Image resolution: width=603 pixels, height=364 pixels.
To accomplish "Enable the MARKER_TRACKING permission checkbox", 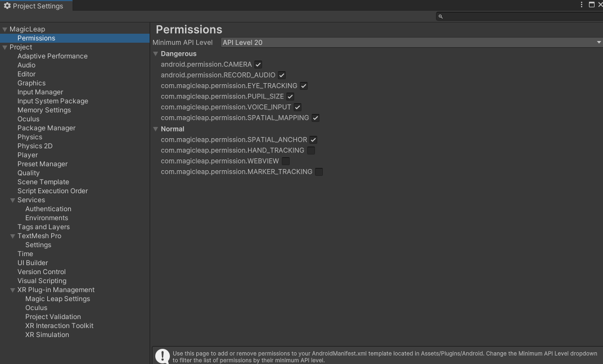I will pyautogui.click(x=319, y=172).
